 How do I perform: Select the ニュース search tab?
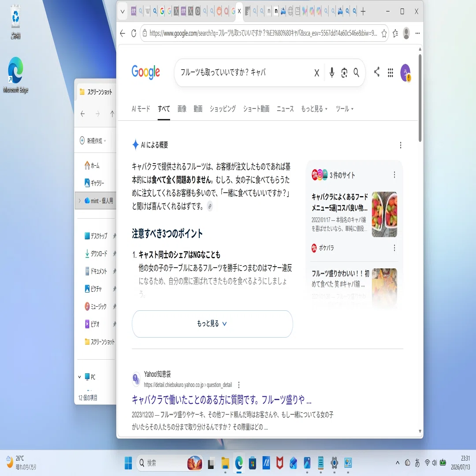coord(285,109)
